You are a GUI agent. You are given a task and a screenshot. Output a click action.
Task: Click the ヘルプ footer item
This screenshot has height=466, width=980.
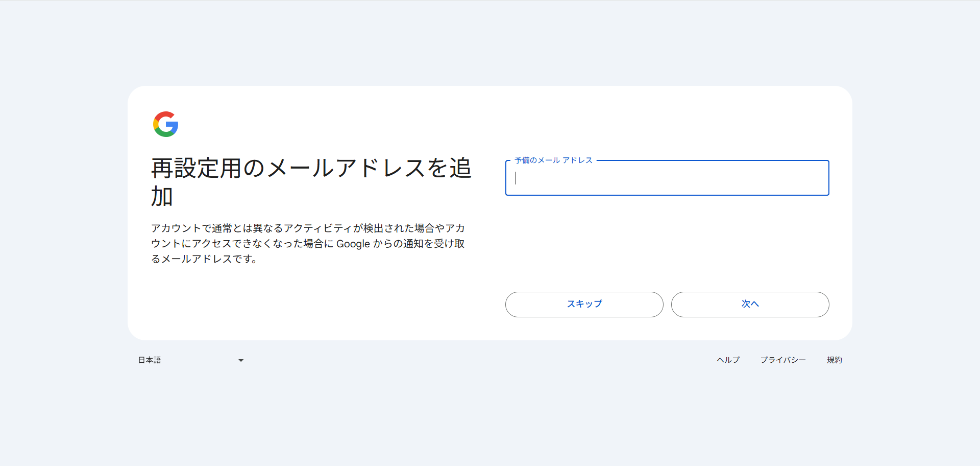click(728, 360)
